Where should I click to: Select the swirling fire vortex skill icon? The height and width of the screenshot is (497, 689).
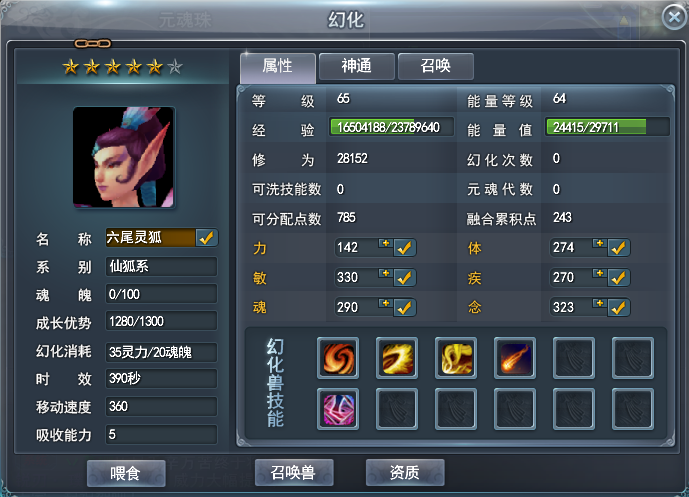(338, 358)
